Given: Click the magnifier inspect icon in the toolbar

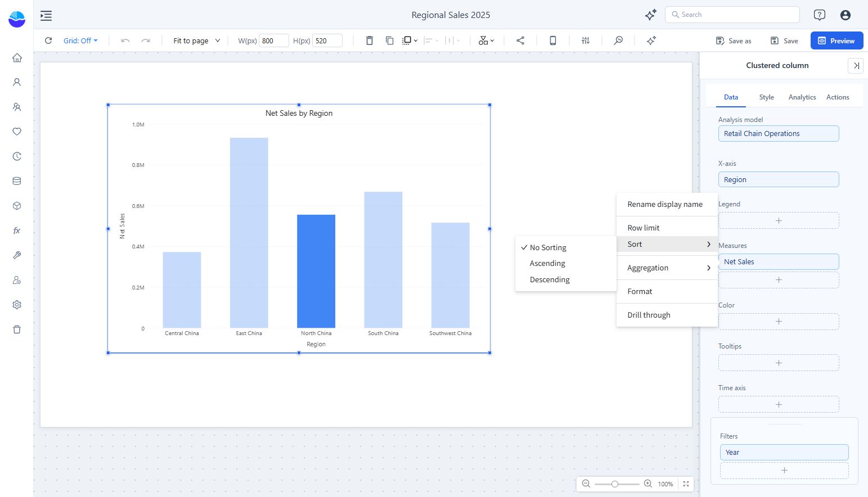Looking at the screenshot, I should 618,40.
